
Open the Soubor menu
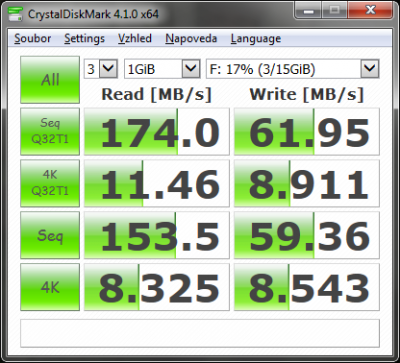[33, 39]
